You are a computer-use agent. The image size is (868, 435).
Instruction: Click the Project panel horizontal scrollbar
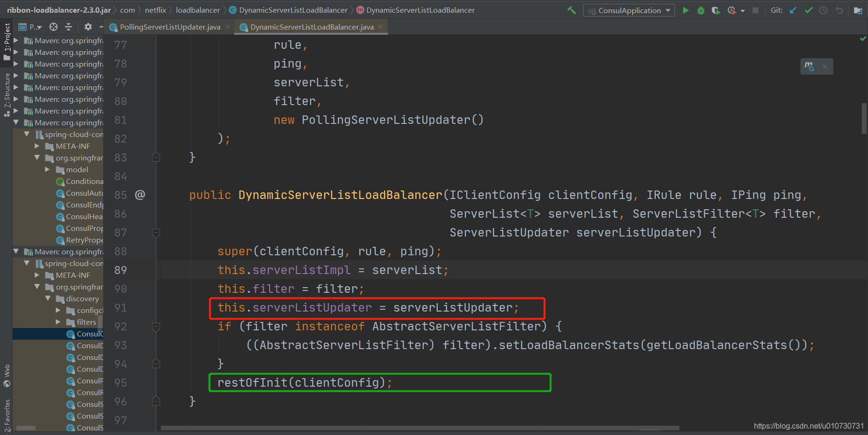(26, 428)
